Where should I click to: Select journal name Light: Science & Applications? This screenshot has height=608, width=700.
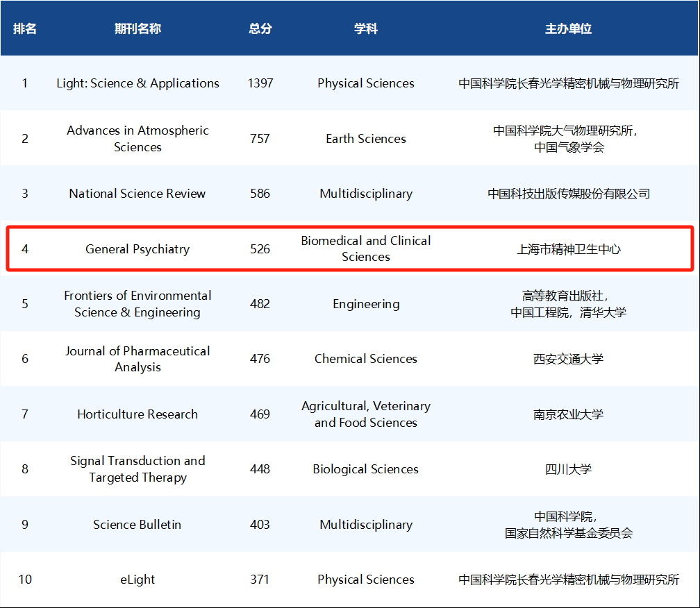click(x=137, y=83)
